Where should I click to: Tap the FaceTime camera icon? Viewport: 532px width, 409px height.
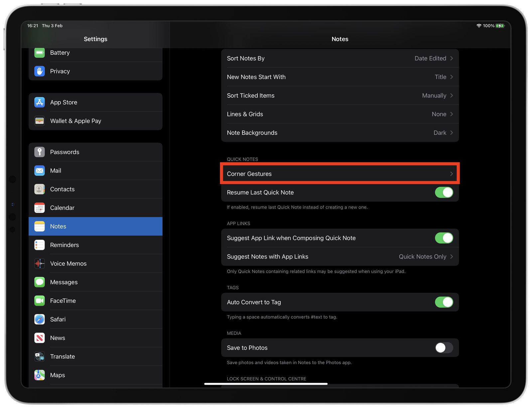click(x=40, y=301)
